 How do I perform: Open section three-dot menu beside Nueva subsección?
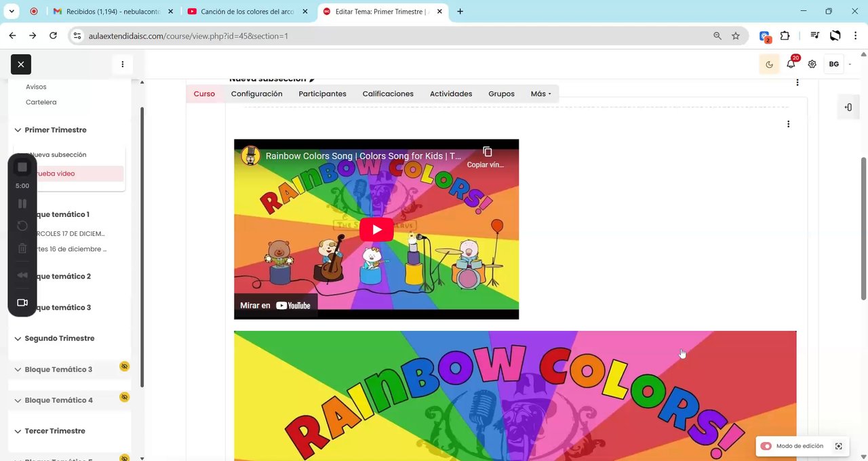click(797, 82)
